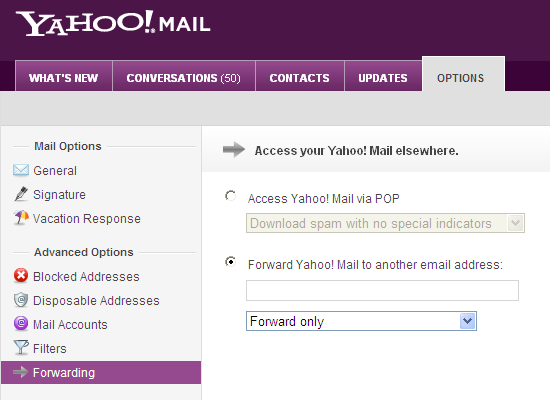550x400 pixels.
Task: Click the General envelope icon
Action: (21, 170)
